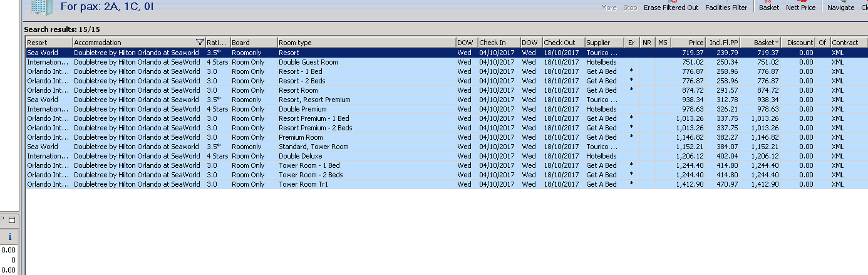Image resolution: width=868 pixels, height=275 pixels.
Task: Select the Double Guest Room row
Action: pos(447,62)
